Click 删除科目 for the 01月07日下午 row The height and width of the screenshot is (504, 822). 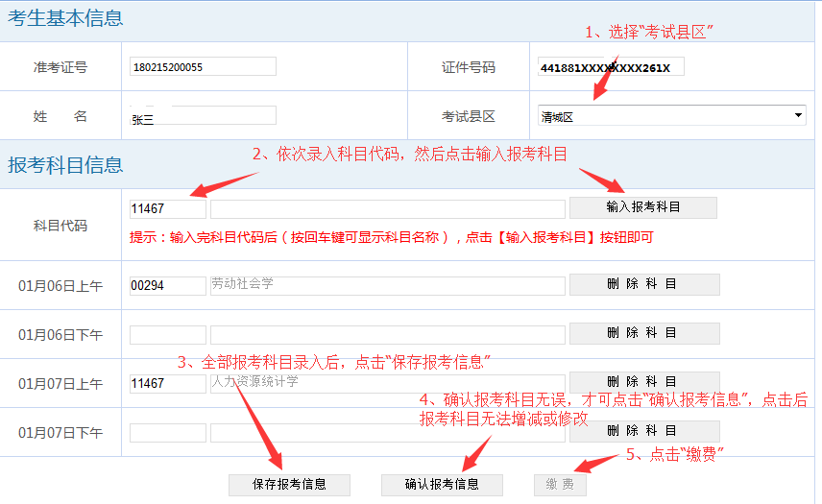644,431
